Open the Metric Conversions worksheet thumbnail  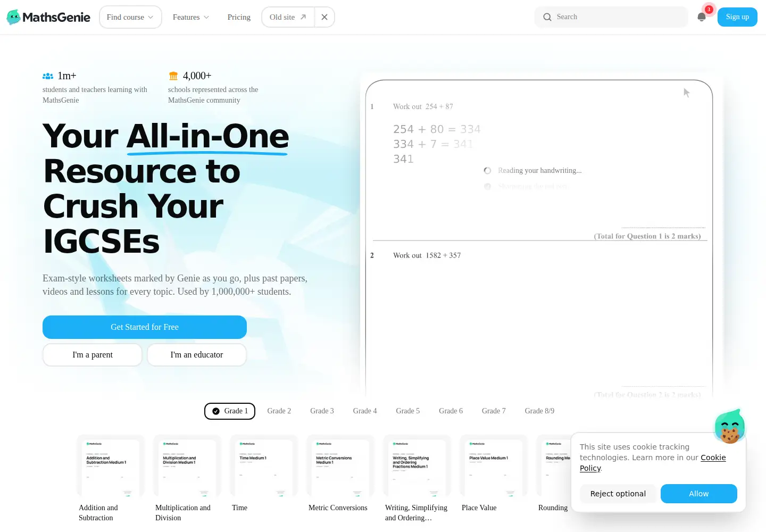pyautogui.click(x=340, y=467)
